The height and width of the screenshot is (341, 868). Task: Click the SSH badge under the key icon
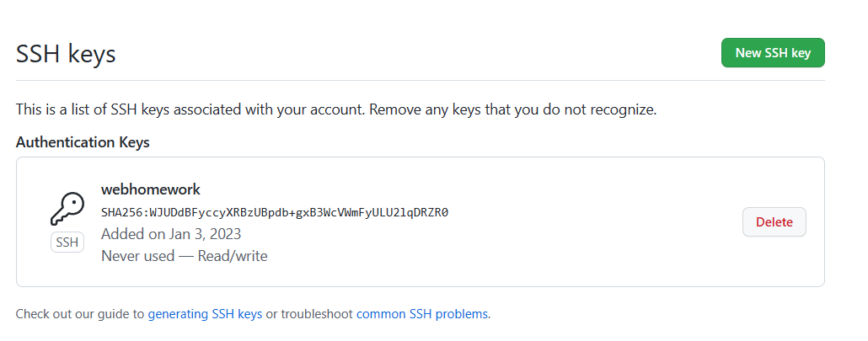click(67, 242)
